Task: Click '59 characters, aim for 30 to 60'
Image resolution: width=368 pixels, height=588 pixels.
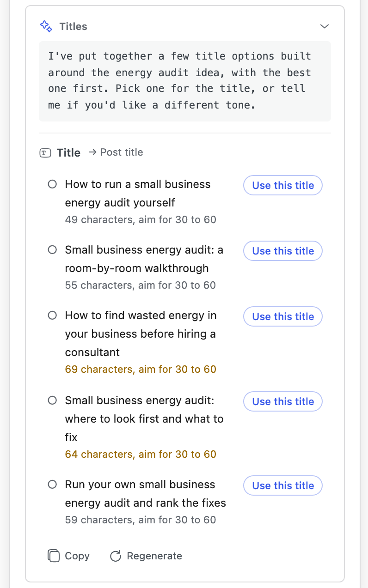Action: tap(141, 520)
